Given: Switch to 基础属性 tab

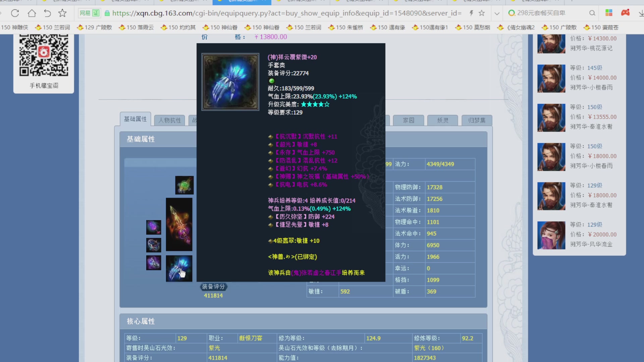Looking at the screenshot, I should click(x=135, y=119).
